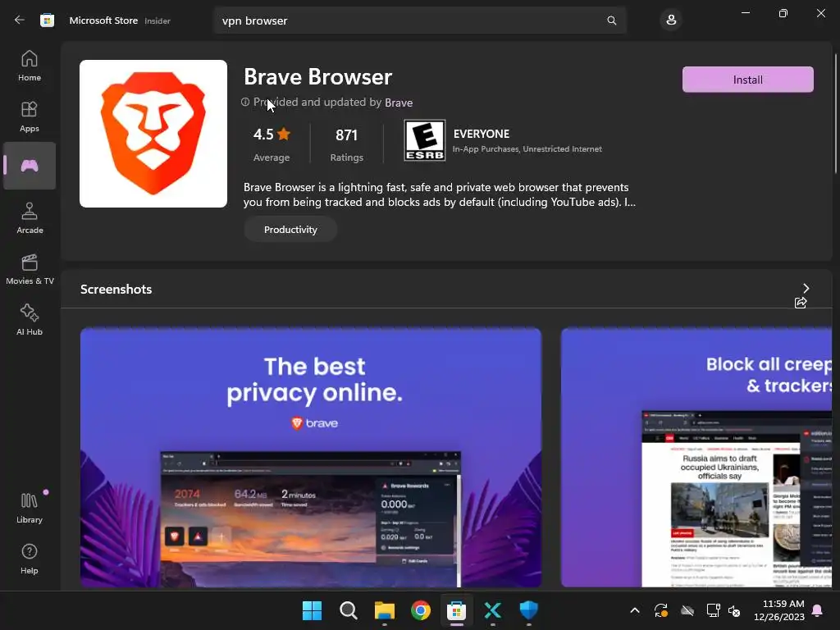This screenshot has width=840, height=630.
Task: Open File Explorer from taskbar
Action: [x=385, y=610]
